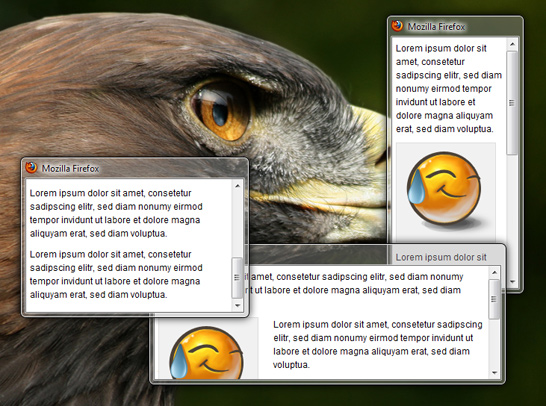546x406 pixels.
Task: Click the Firefox icon in the top-right window's title bar
Action: pos(397,26)
